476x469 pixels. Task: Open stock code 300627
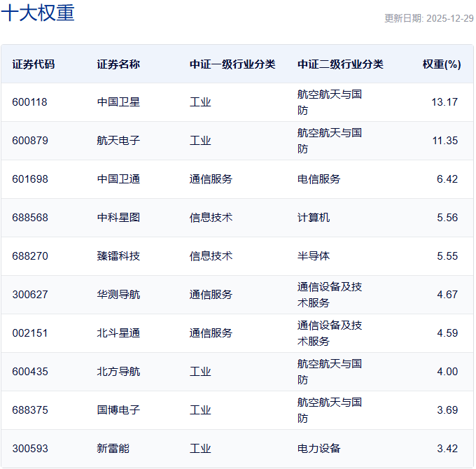tap(29, 295)
